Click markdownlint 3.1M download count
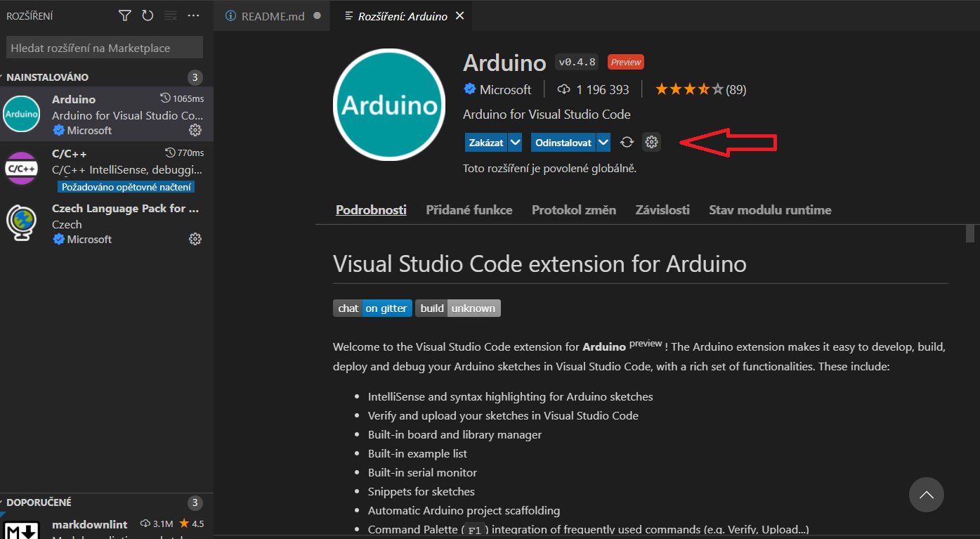The image size is (980, 539). (x=157, y=524)
